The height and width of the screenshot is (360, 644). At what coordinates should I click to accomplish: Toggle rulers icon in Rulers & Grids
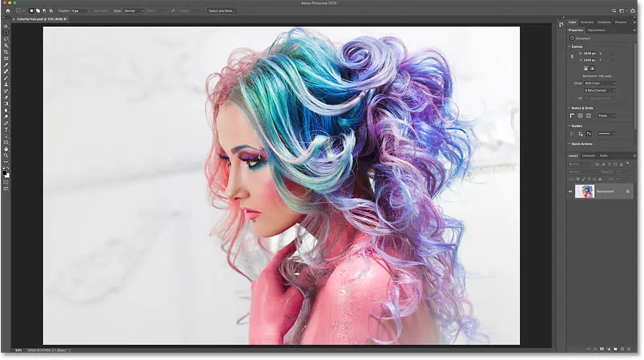pos(572,116)
